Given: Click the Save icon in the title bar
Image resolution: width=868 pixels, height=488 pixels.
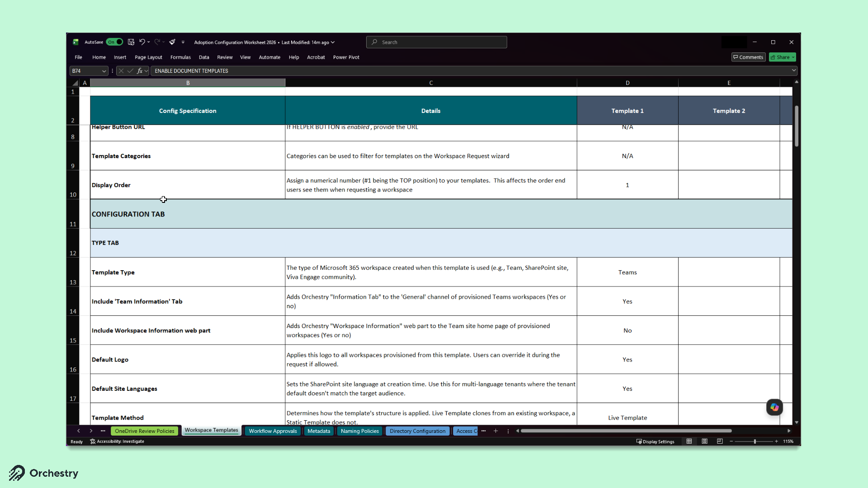Looking at the screenshot, I should 131,42.
